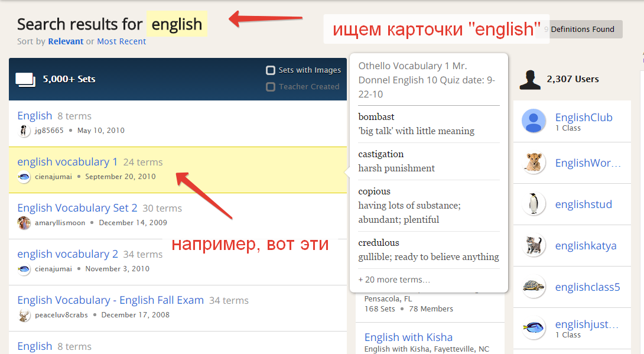
Task: Click the lion cub avatar icon
Action: pos(534,163)
